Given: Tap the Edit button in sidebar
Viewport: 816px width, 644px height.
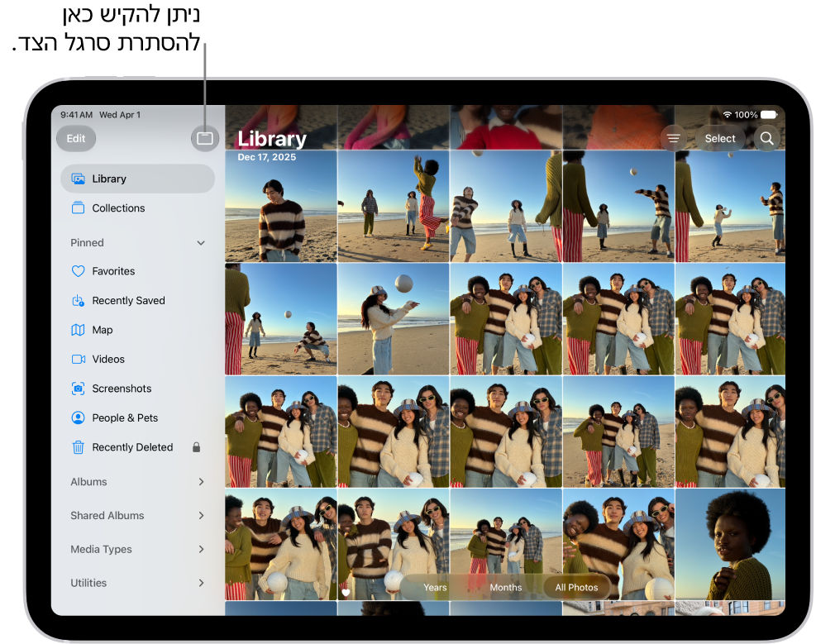Looking at the screenshot, I should coord(76,138).
